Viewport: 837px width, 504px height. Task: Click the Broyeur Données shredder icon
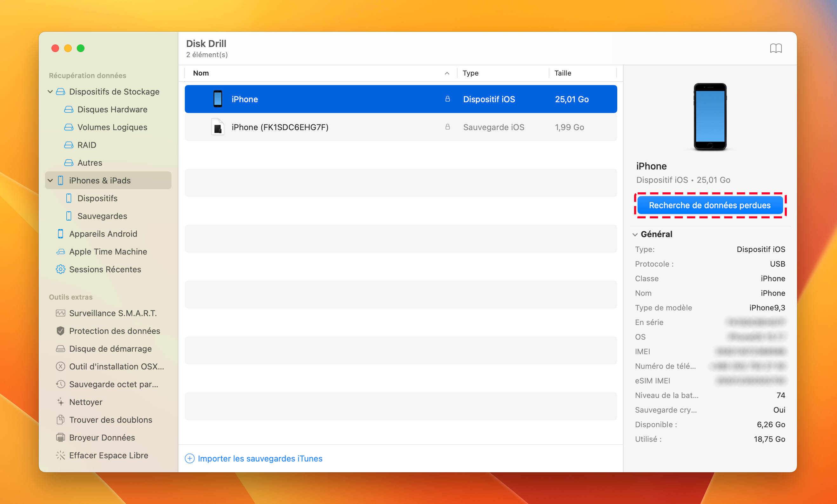coord(60,437)
